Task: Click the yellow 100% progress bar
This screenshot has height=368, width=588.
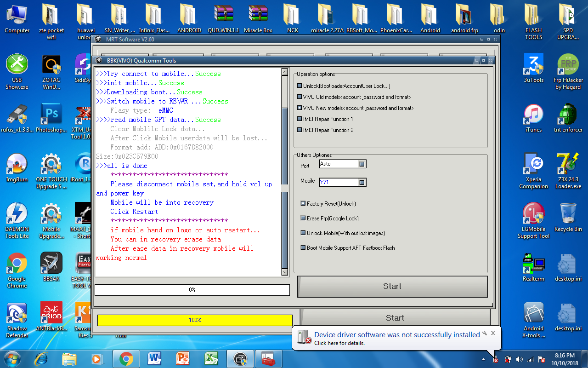Action: 195,320
